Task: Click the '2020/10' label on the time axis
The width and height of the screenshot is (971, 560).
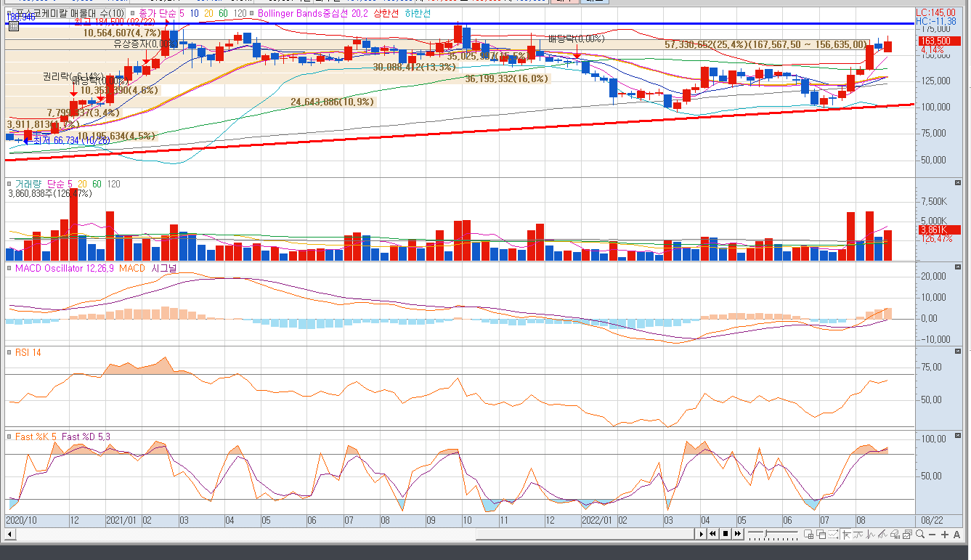Action: click(x=21, y=520)
